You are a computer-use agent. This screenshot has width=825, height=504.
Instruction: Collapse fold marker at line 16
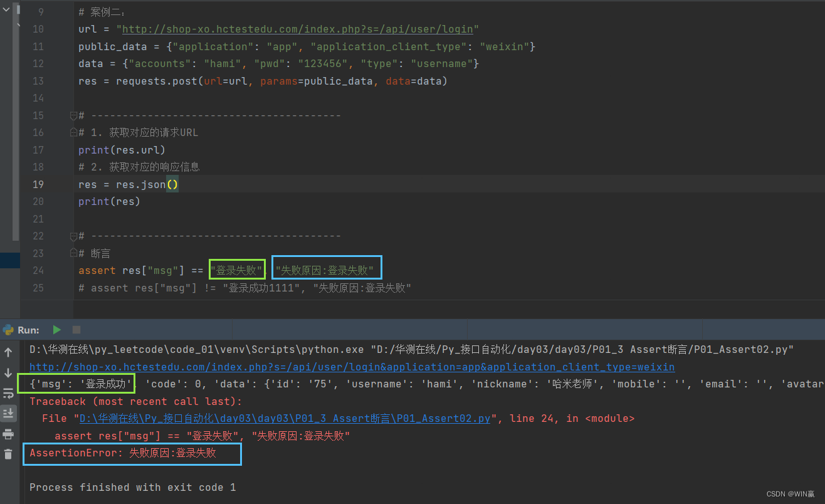(x=73, y=132)
